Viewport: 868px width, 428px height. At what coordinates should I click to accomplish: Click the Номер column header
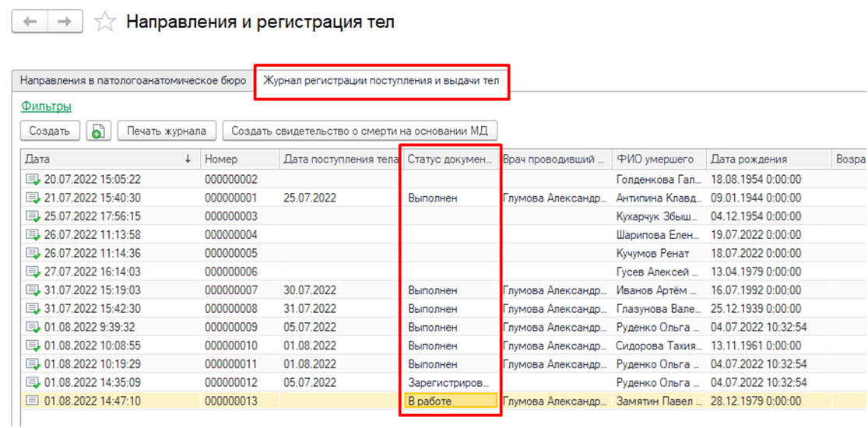point(238,159)
